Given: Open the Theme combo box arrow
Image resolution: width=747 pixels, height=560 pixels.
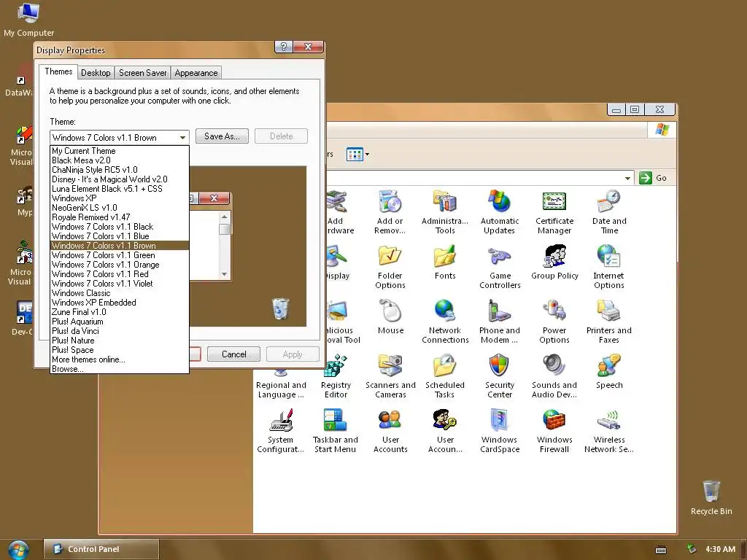Looking at the screenshot, I should click(182, 138).
